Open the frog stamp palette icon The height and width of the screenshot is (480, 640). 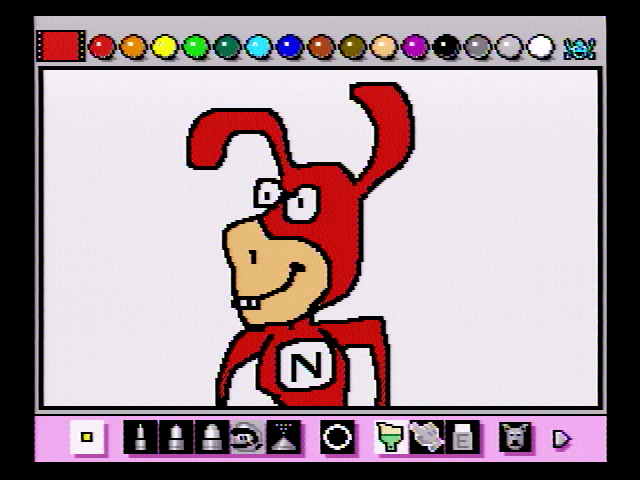pyautogui.click(x=579, y=49)
